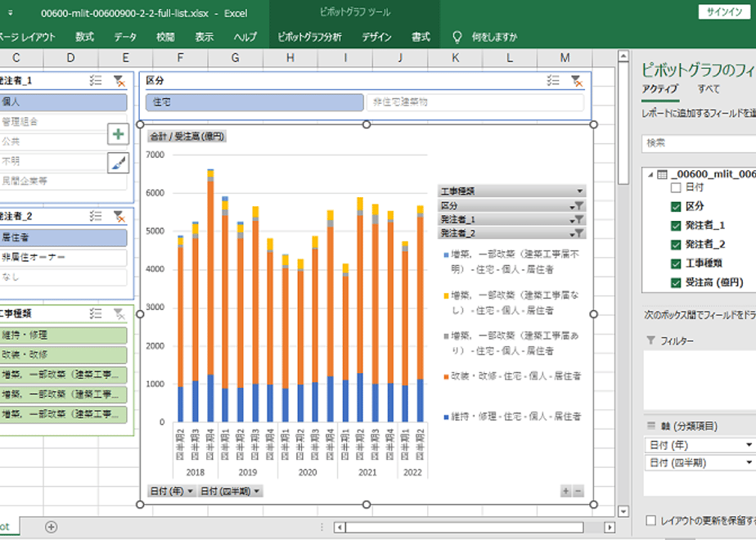
Task: Toggle multi-select in 発注者_2 slicer
Action: click(96, 217)
